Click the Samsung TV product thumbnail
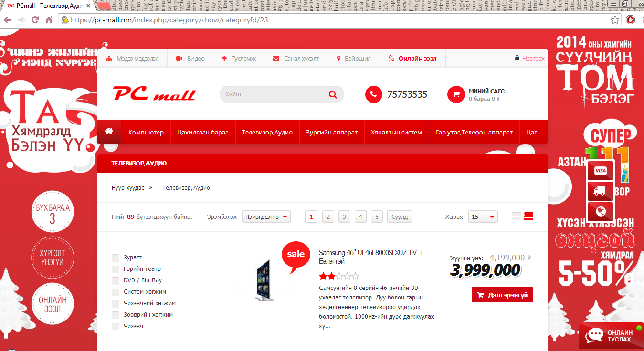 coord(263,280)
